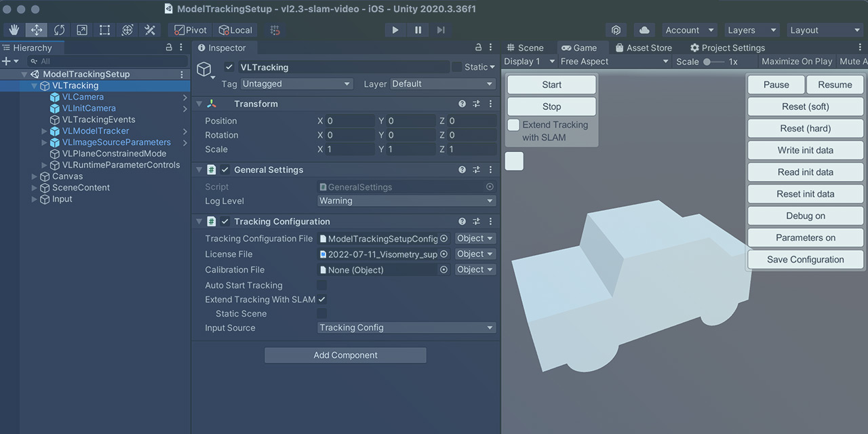
Task: Switch to the Scene tab
Action: [x=526, y=47]
